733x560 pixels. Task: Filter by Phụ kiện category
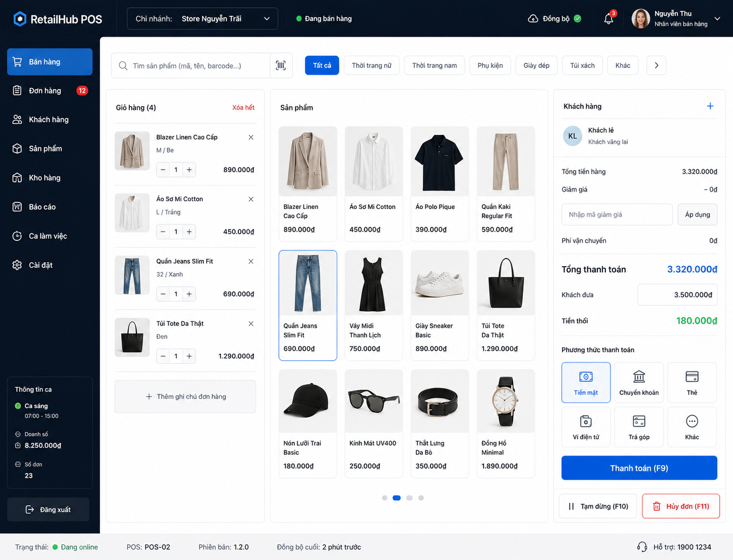click(x=490, y=65)
